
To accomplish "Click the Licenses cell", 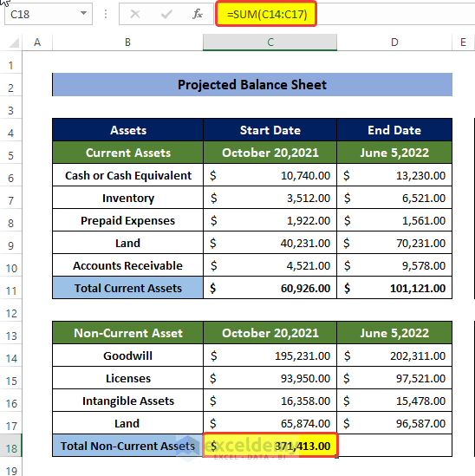I will 127,378.
